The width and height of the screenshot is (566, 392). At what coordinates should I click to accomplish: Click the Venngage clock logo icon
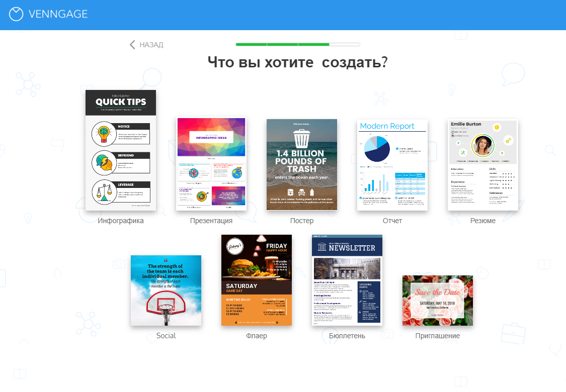coord(16,14)
